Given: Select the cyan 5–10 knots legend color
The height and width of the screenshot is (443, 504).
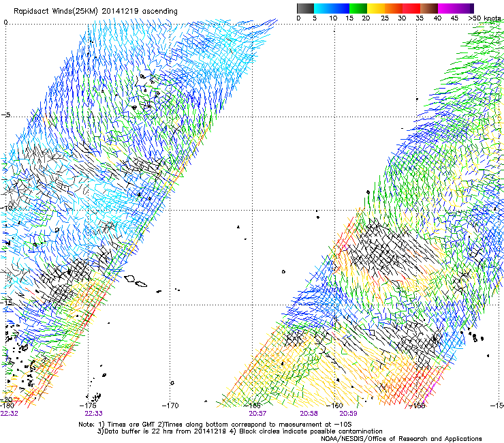Looking at the screenshot, I should click(x=323, y=8).
